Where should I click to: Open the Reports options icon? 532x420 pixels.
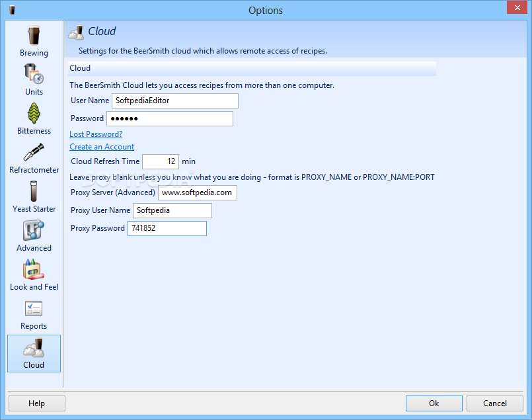click(34, 308)
